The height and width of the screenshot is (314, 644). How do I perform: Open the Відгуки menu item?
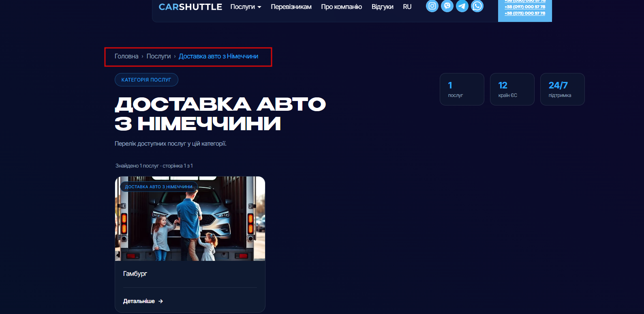click(382, 7)
